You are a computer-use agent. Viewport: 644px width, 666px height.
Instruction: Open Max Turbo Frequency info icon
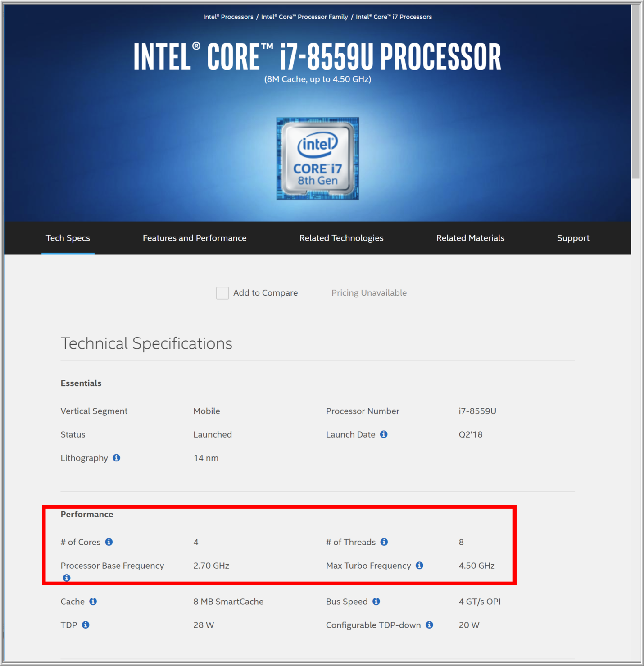[x=419, y=566]
